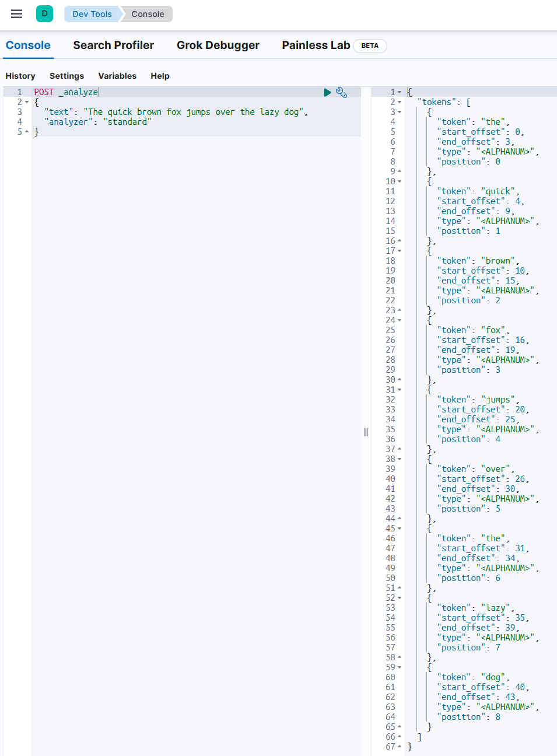557x756 pixels.
Task: Fold the brown token object at line 17
Action: click(x=400, y=251)
